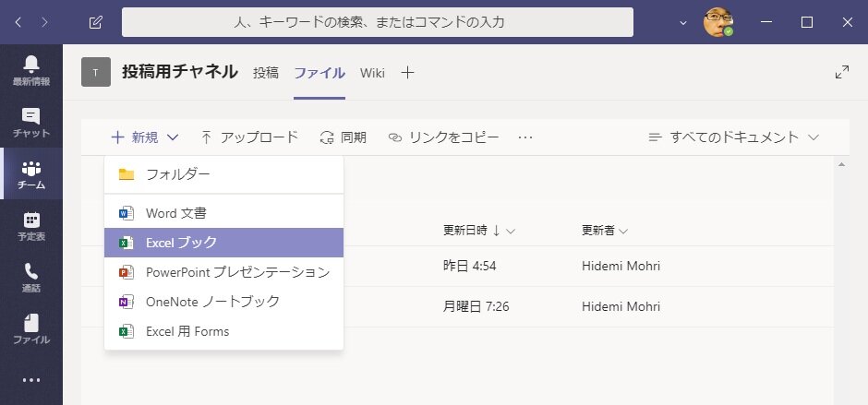868x405 pixels.
Task: Switch to the 投稿 tab
Action: (x=266, y=72)
